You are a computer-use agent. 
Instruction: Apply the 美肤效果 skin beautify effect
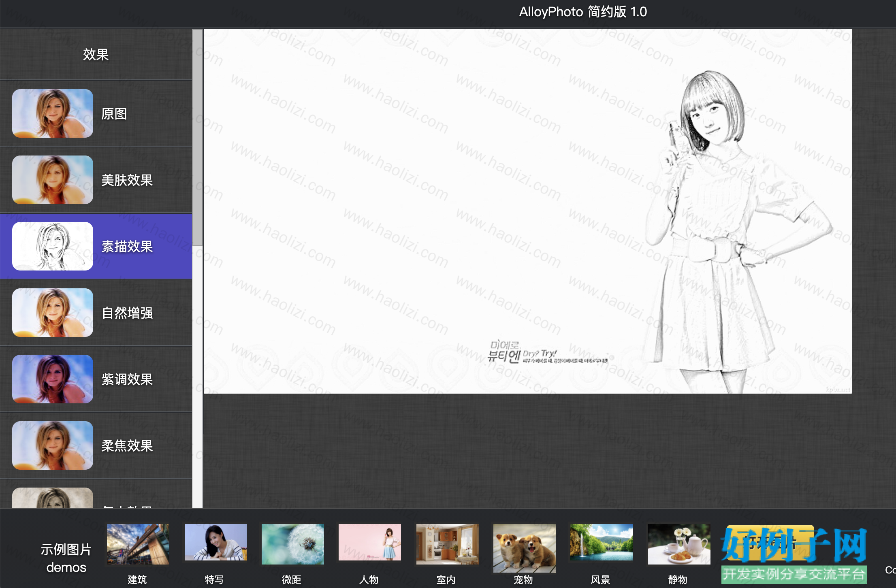pos(96,180)
